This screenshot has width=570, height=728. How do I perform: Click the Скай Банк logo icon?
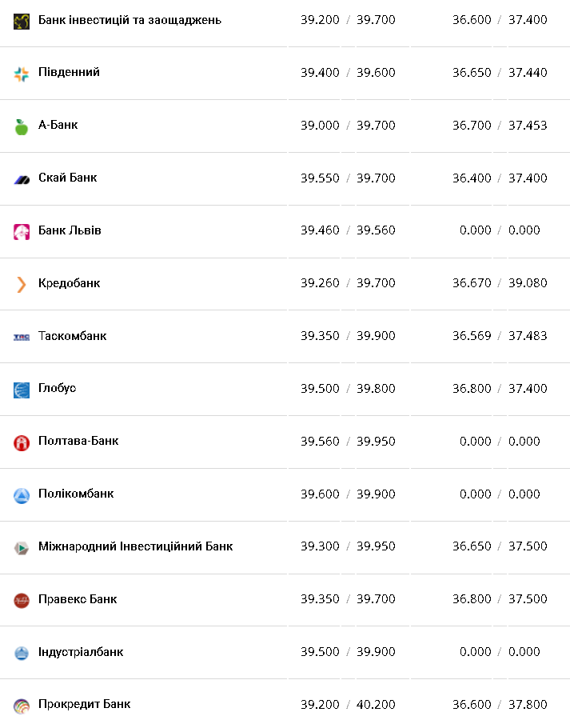click(22, 179)
